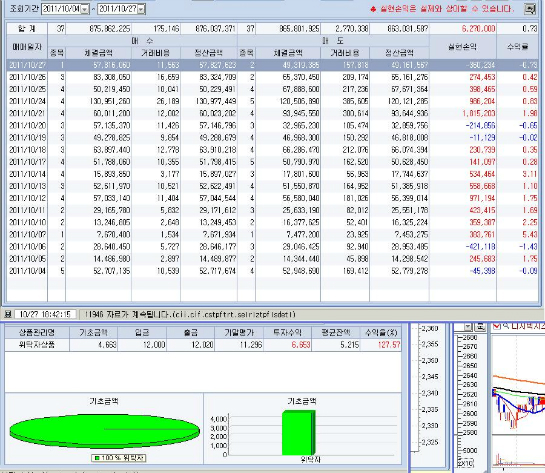Expand the small dropdown above the 2600 price axis
Screen dimensions: 545x473
pyautogui.click(x=469, y=327)
